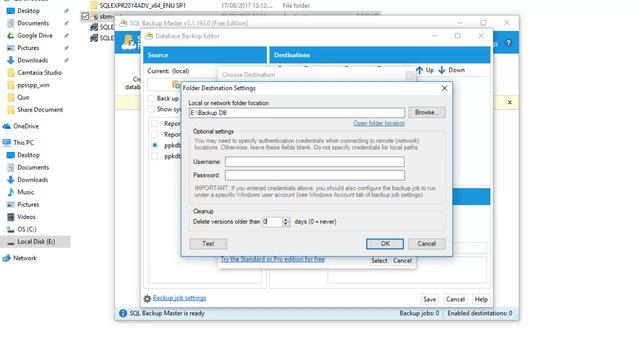Increase delete-versions days stepper
This screenshot has width=640, height=360.
[286, 219]
